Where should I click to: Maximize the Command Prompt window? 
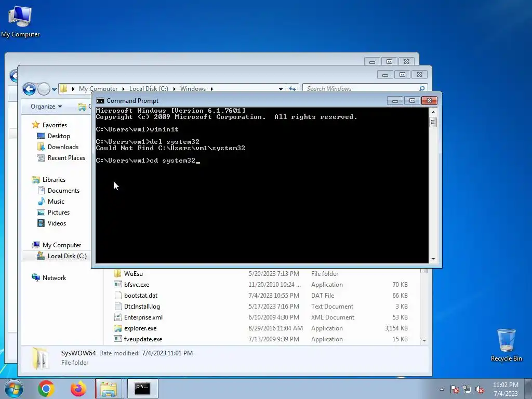click(412, 100)
